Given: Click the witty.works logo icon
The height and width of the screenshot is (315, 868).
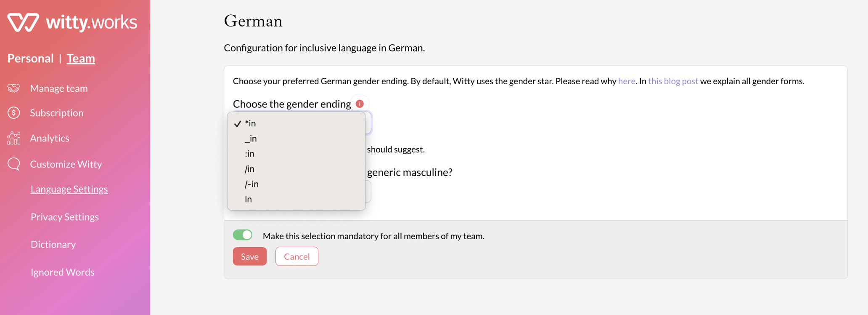Looking at the screenshot, I should (x=23, y=22).
